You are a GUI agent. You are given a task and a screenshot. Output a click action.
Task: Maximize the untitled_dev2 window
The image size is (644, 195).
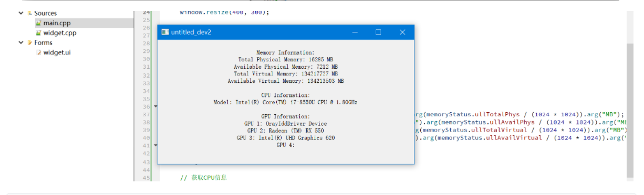[378, 32]
